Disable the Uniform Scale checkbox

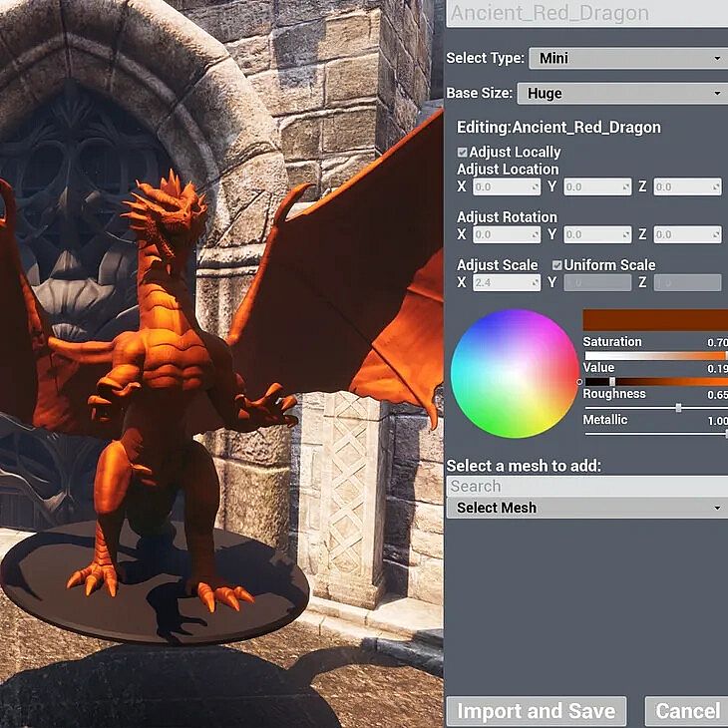(x=557, y=265)
